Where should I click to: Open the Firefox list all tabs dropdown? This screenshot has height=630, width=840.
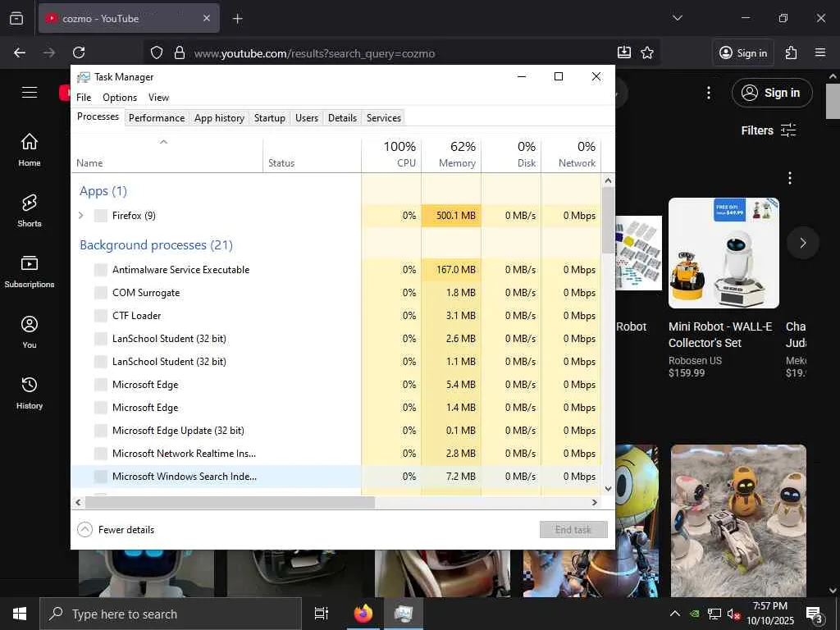(x=677, y=18)
